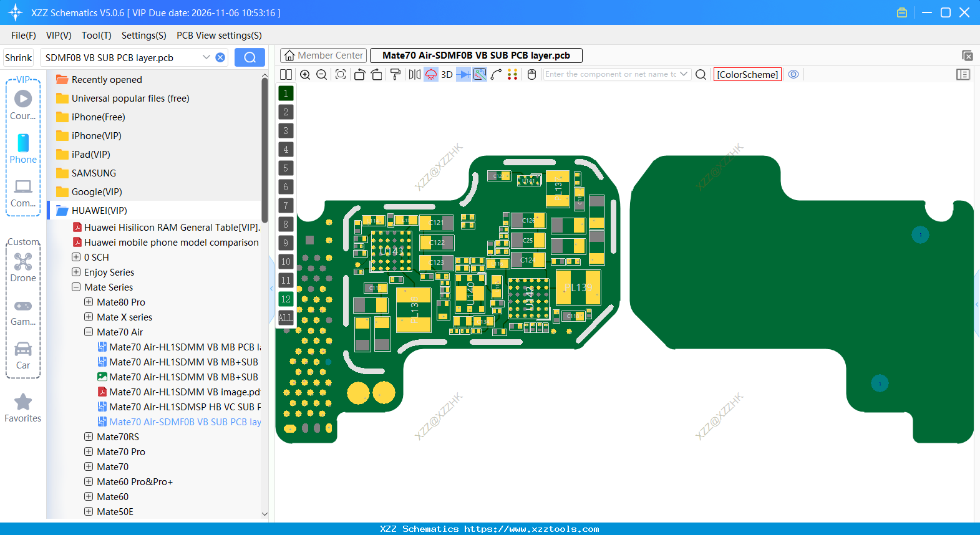The width and height of the screenshot is (980, 535).
Task: Open the iPhone(VIP) folder
Action: [x=89, y=135]
